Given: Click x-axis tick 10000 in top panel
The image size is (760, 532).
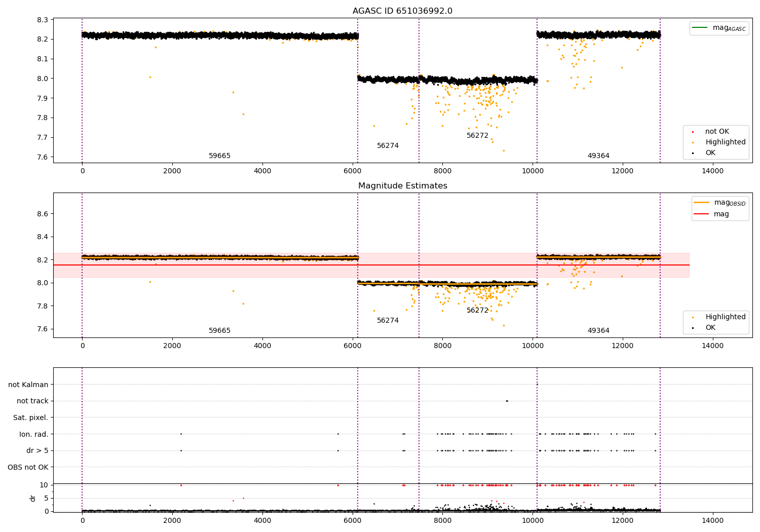Looking at the screenshot, I should click(533, 171).
